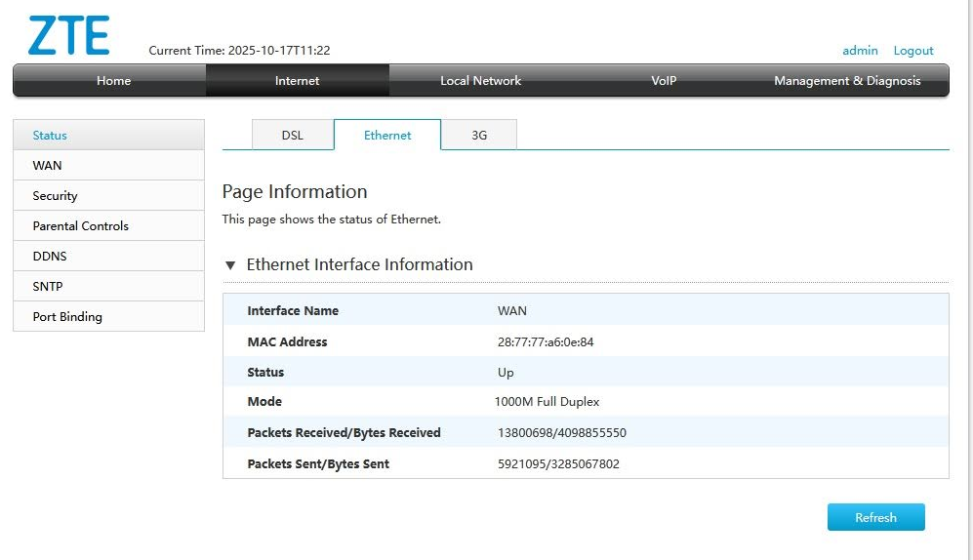Open the Home menu
This screenshot has height=560, width=973.
(x=113, y=81)
